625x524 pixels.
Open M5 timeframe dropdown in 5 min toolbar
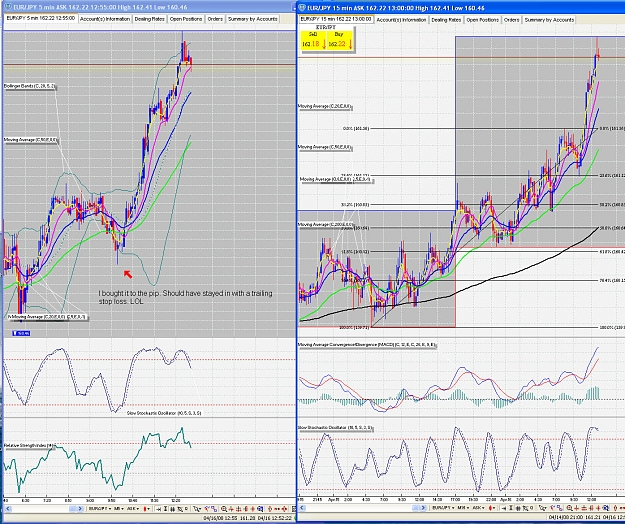pyautogui.click(x=118, y=508)
